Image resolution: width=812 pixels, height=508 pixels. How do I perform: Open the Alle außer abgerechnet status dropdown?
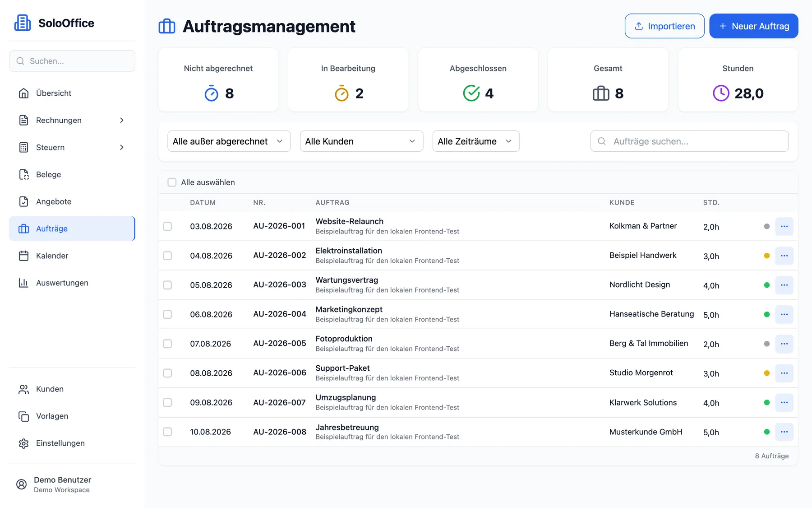[x=229, y=141]
